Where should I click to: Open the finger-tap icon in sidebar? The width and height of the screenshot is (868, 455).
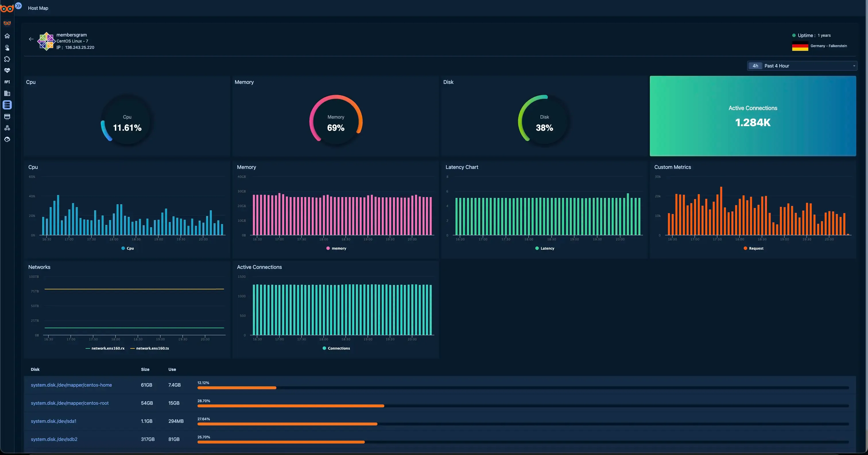click(7, 48)
